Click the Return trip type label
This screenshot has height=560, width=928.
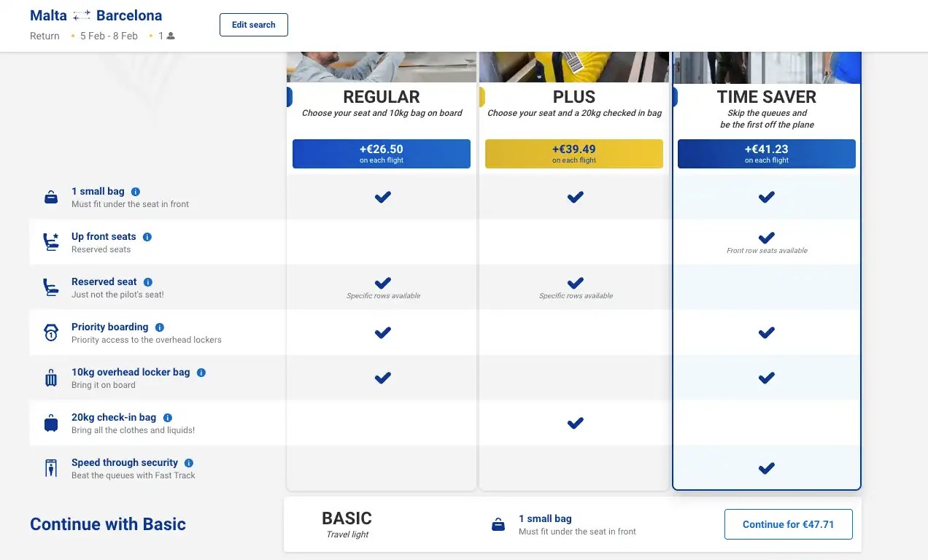[45, 36]
